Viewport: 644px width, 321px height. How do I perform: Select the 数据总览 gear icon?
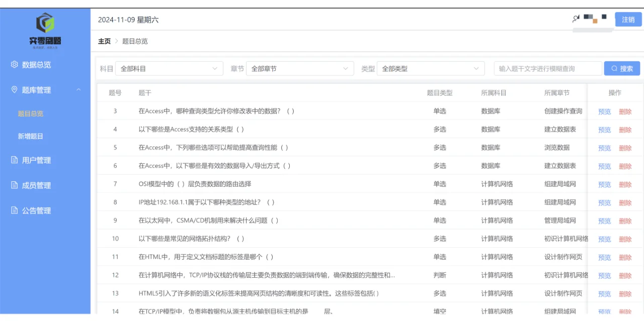[x=15, y=64]
